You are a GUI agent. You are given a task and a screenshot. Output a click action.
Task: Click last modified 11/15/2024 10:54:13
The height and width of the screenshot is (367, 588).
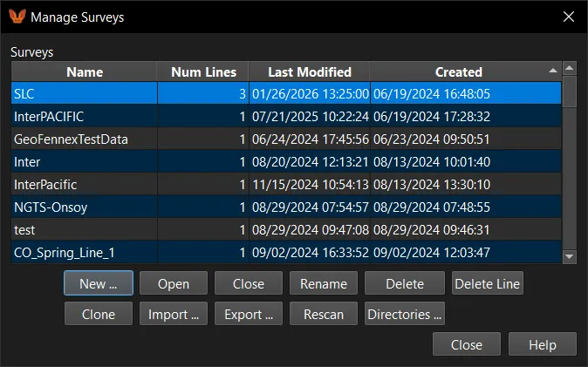(310, 185)
